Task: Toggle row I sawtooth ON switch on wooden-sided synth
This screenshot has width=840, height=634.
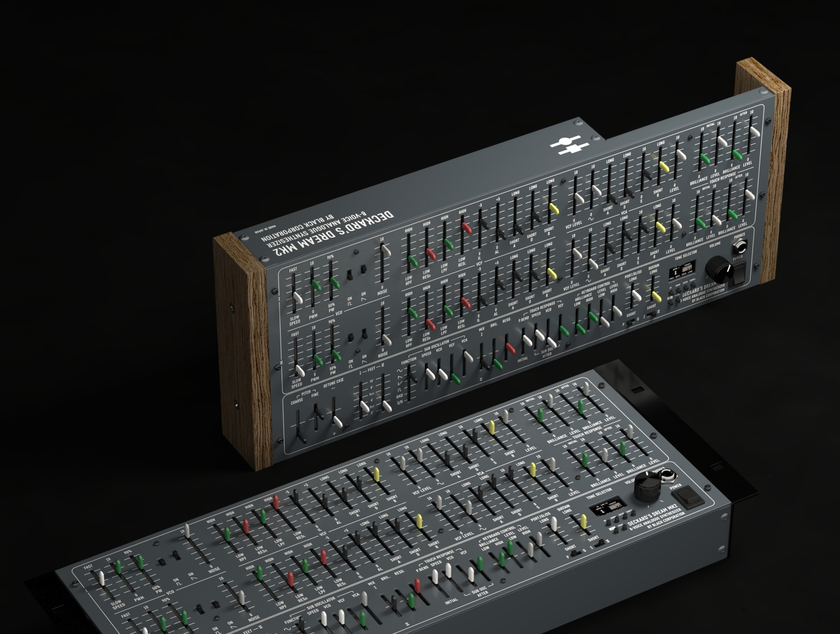Action: (364, 270)
